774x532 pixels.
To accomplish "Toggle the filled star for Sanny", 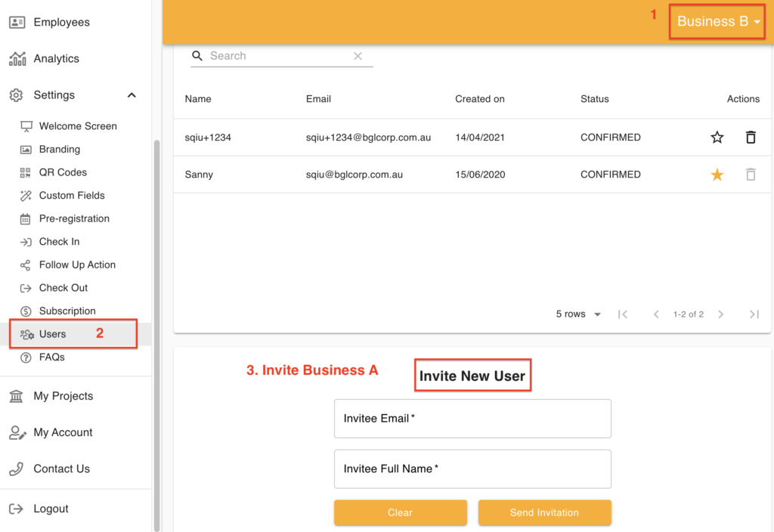I will pyautogui.click(x=717, y=175).
